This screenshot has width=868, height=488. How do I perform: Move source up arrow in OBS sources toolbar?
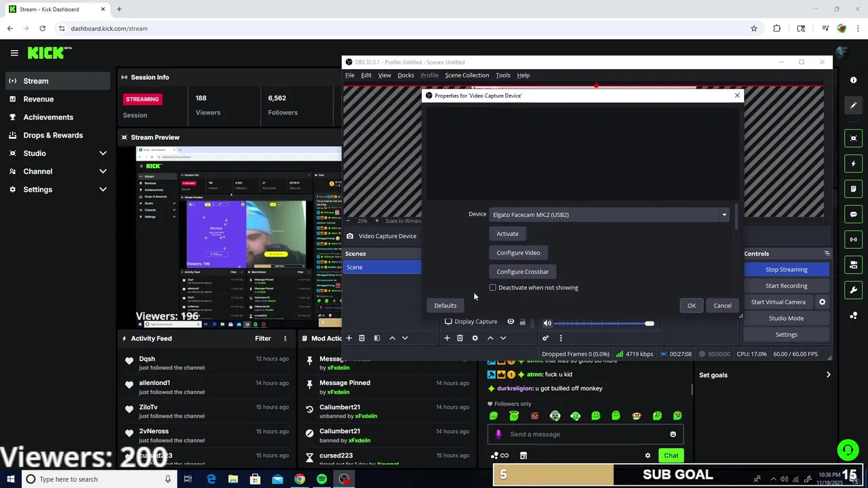[490, 338]
